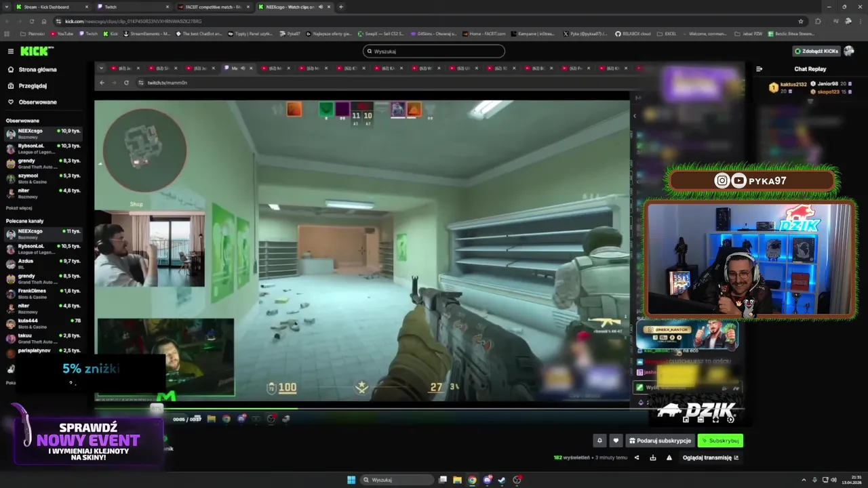Open niter channel with 4,8 tys. in Obserwowane

click(x=43, y=192)
